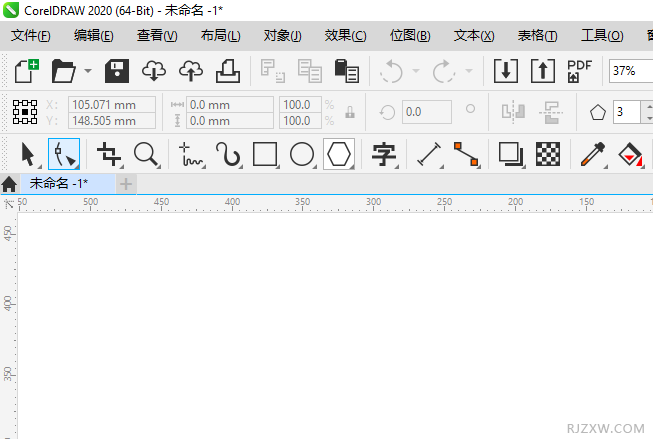Click the rotation angle field 0.0

427,112
